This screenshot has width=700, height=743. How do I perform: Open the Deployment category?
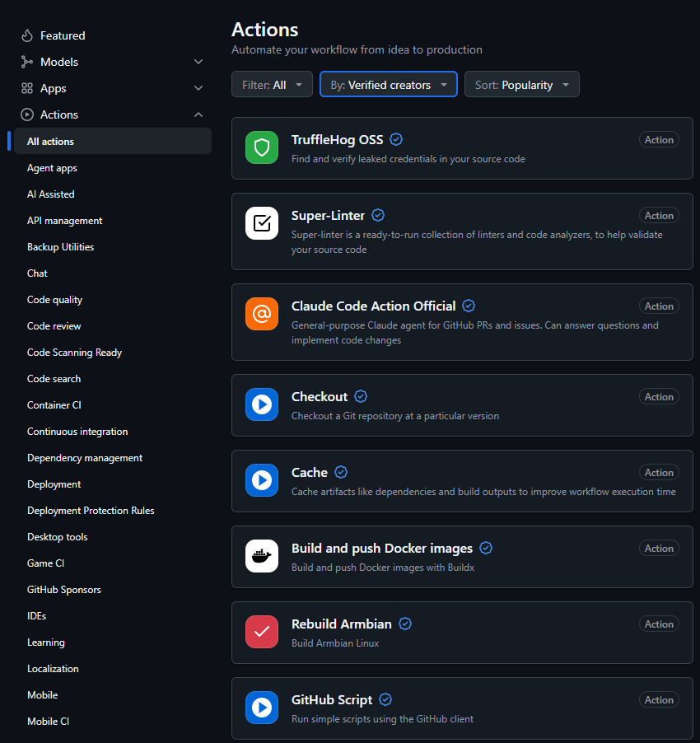click(x=54, y=484)
